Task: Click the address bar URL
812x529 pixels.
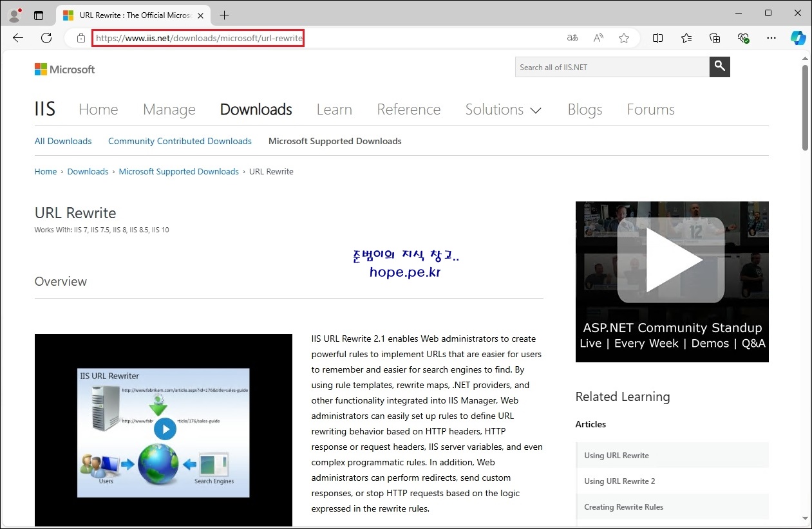Action: [x=198, y=38]
